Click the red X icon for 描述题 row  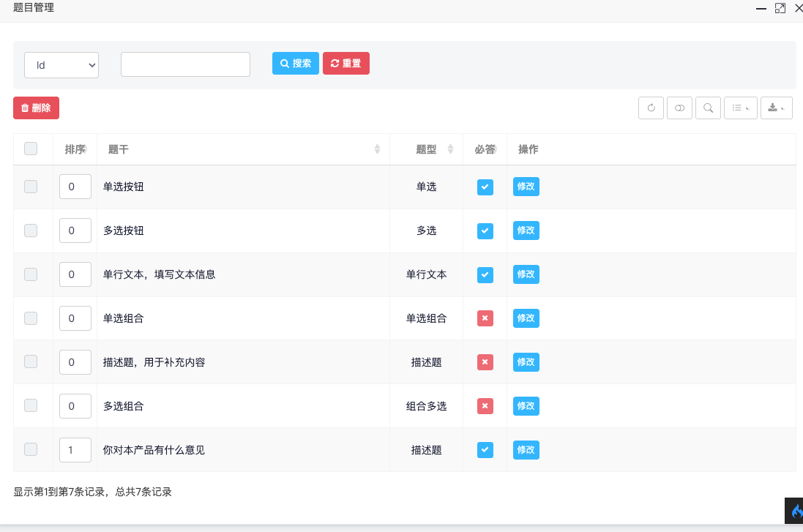485,362
